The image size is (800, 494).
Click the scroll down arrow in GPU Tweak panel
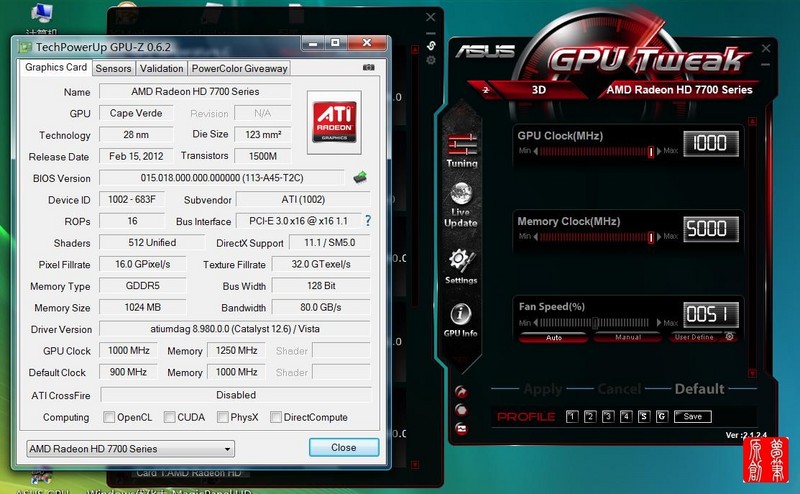tap(752, 373)
